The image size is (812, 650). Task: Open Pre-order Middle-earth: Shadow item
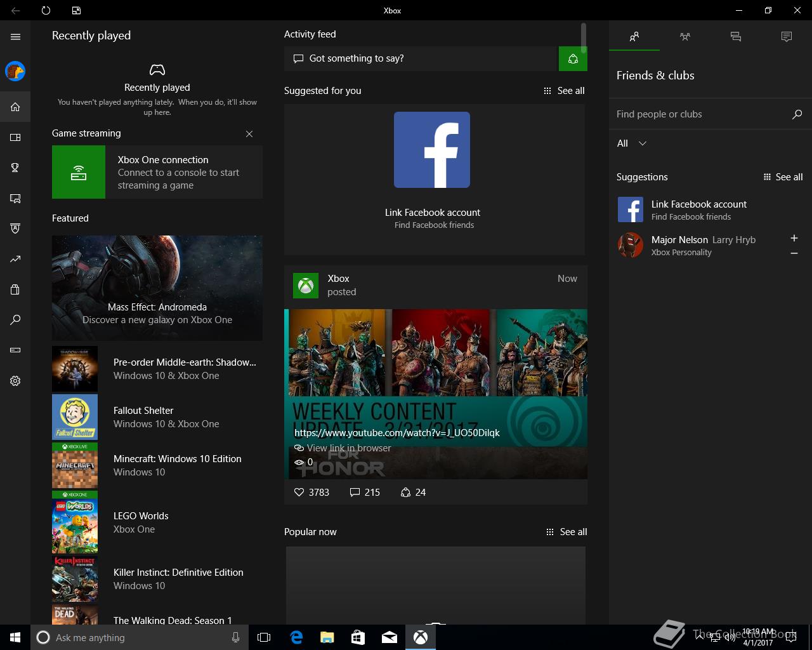click(157, 369)
